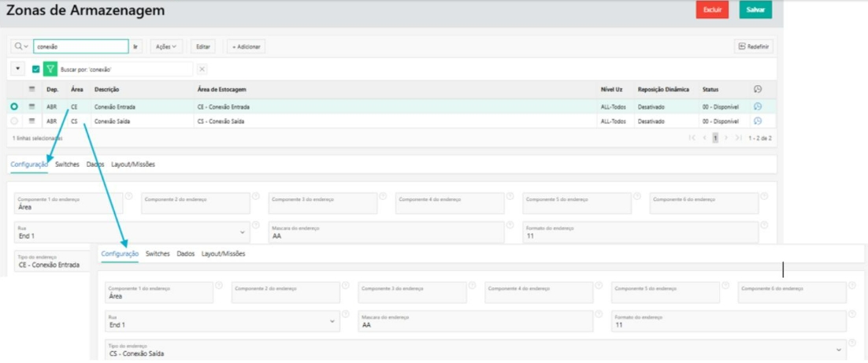Open the Dados tab in CE panel

(95, 165)
